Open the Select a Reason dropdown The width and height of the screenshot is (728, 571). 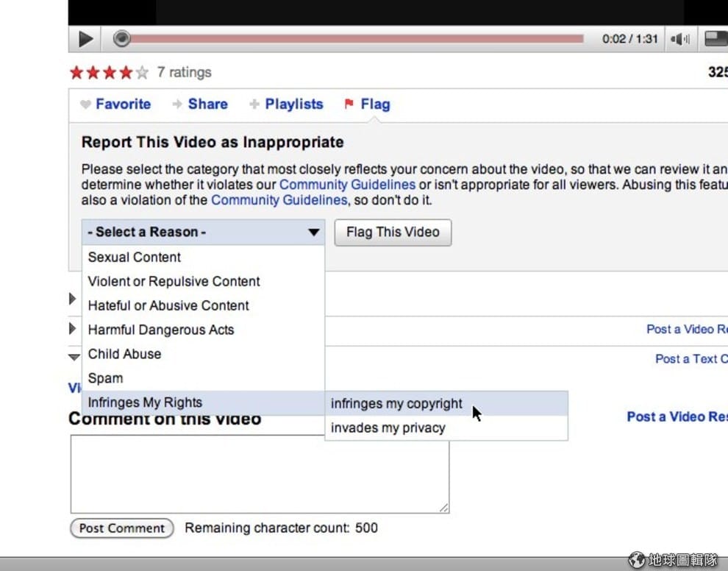coord(203,232)
